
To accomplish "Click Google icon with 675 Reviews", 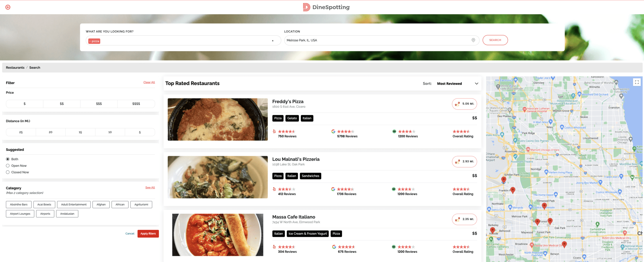I will [x=334, y=247].
